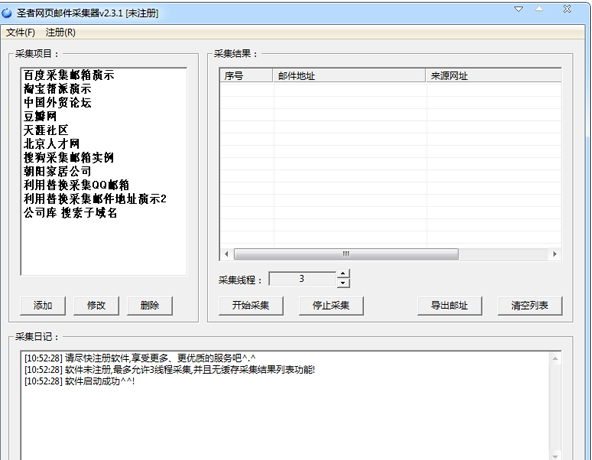Click the 采集线程 number field
Image resolution: width=592 pixels, height=460 pixels.
point(302,279)
